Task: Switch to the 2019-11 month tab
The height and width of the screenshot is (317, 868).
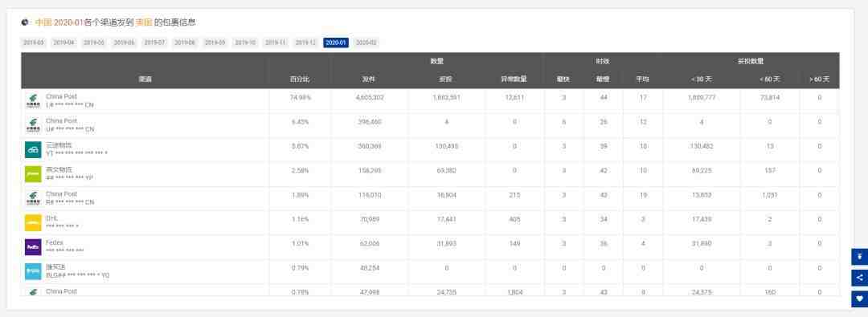Action: pyautogui.click(x=275, y=43)
